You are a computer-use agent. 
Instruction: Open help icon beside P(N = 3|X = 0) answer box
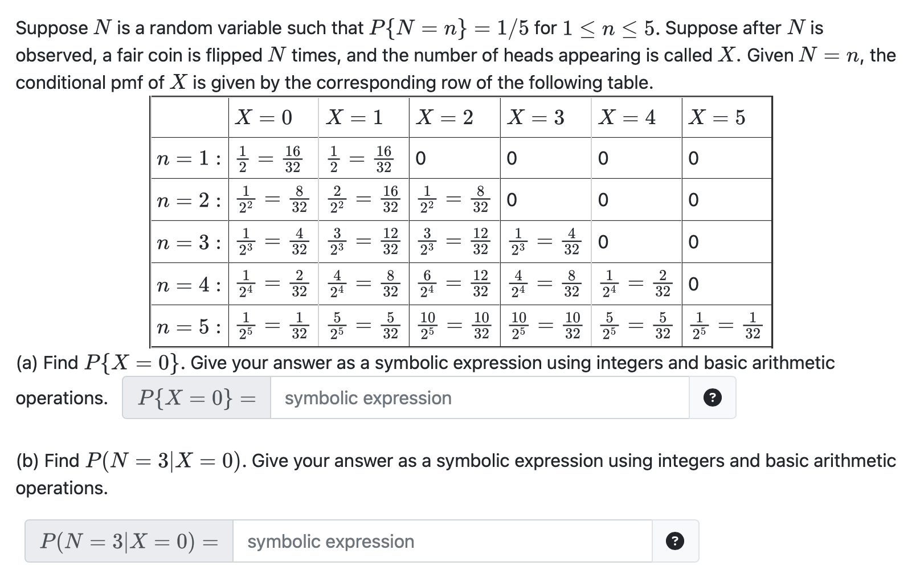(x=675, y=541)
